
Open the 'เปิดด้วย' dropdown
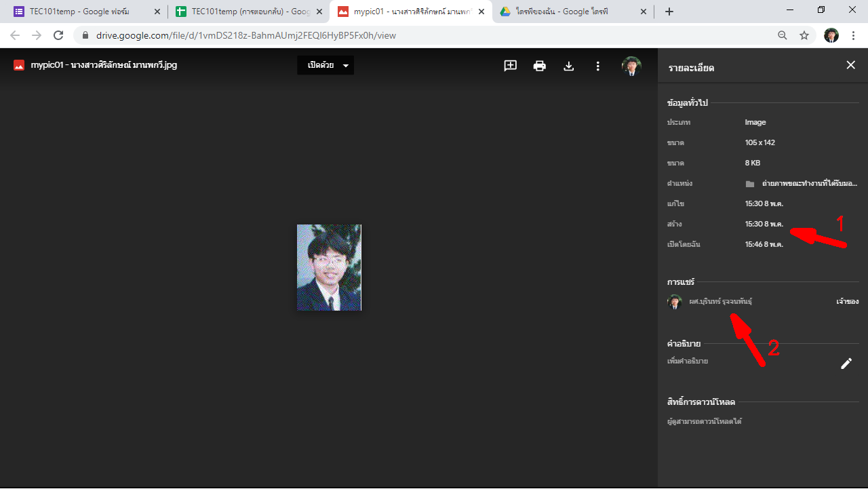point(325,66)
